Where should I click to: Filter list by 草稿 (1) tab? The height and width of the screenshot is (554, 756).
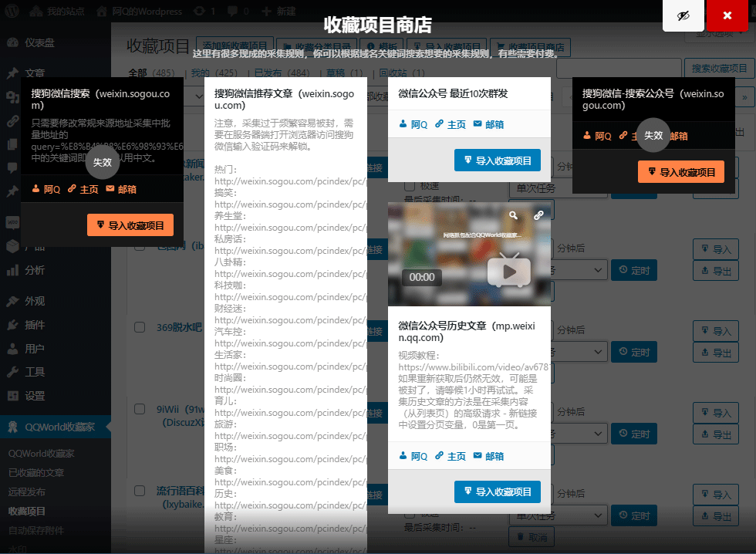344,73
